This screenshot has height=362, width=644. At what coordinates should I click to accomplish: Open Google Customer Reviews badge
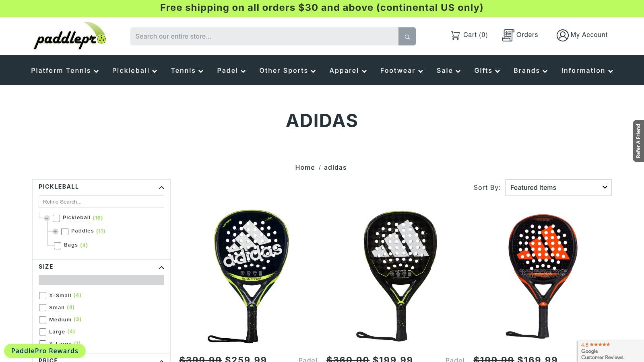[611, 351]
